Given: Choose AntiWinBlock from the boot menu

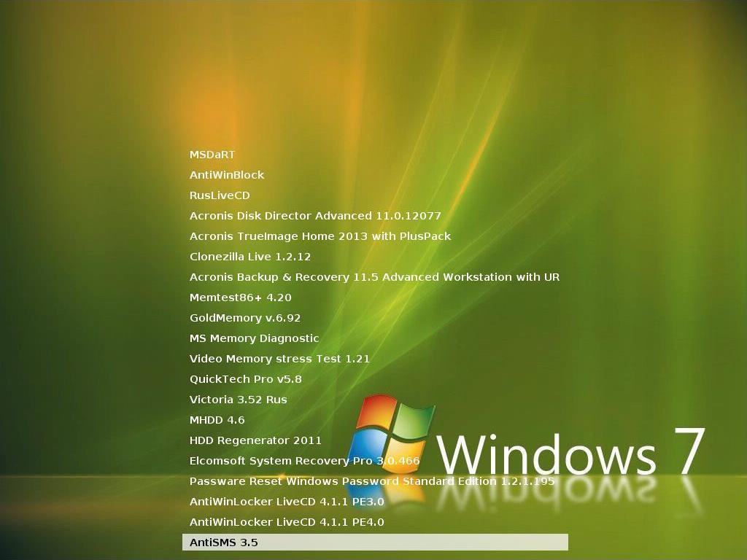Looking at the screenshot, I should [227, 175].
